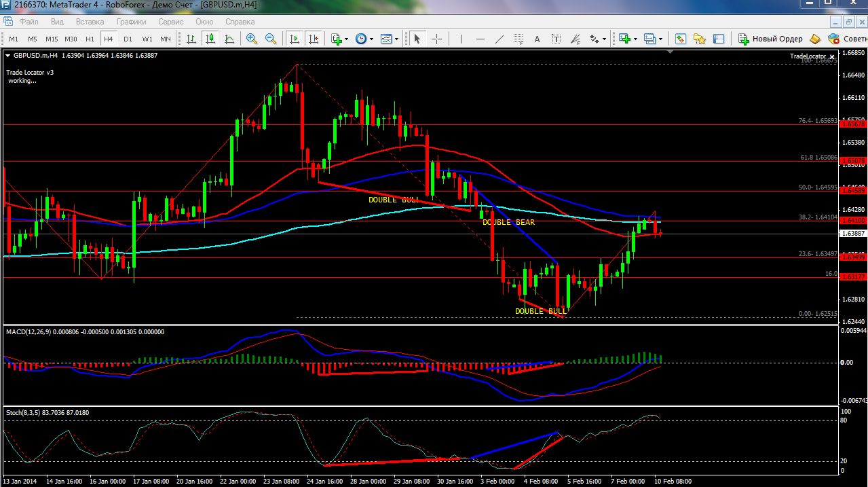
Task: Open the Вид menu
Action: pyautogui.click(x=57, y=21)
